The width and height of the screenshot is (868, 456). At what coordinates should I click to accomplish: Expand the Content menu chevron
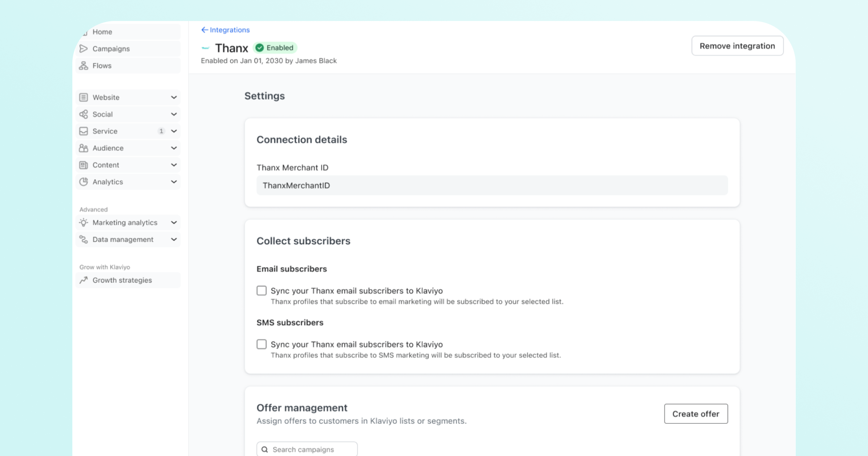174,165
